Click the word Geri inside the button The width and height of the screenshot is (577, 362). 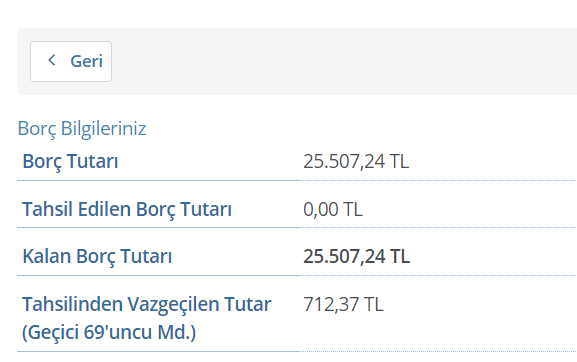86,61
